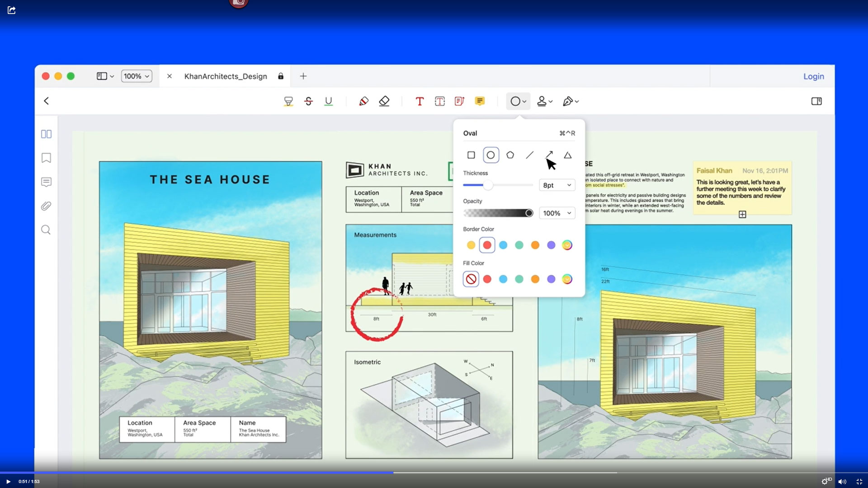The width and height of the screenshot is (868, 488).
Task: Play the video
Action: (x=8, y=482)
